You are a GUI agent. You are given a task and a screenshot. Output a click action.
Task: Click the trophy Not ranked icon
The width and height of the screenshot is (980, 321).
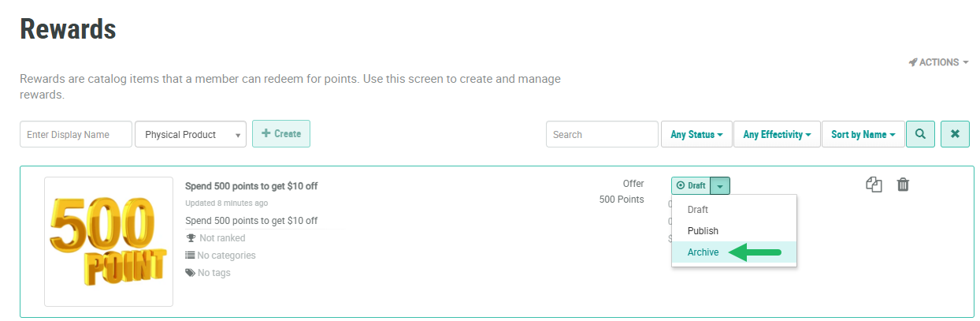point(191,238)
